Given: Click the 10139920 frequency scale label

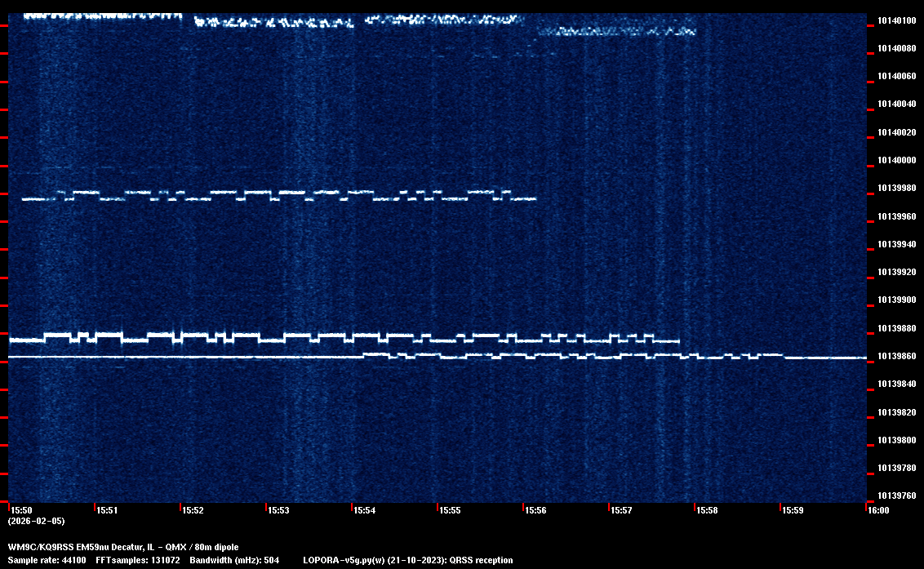Looking at the screenshot, I should point(896,273).
